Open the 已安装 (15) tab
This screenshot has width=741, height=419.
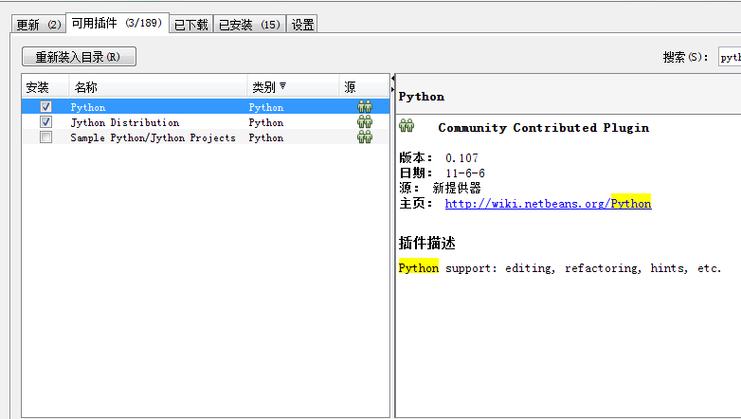tap(249, 24)
